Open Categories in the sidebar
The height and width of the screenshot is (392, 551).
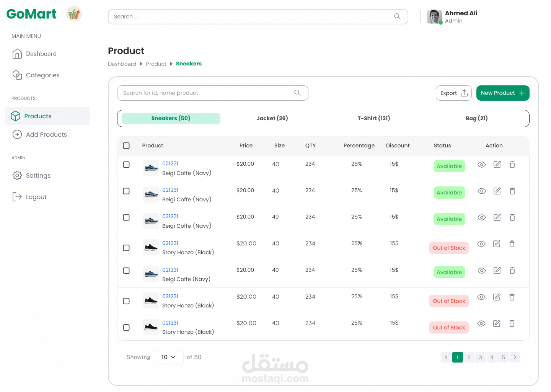tap(36, 75)
